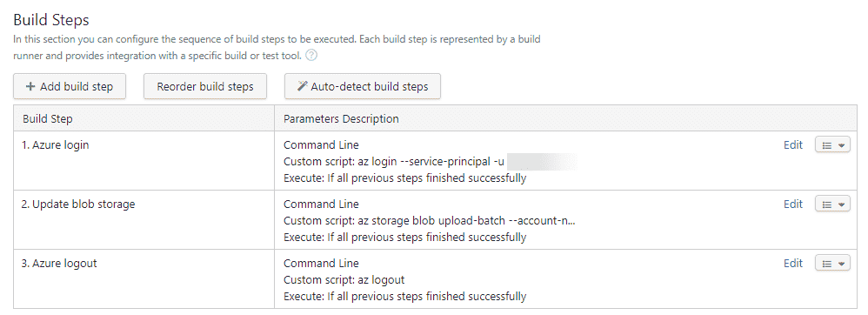Expand the actions dropdown for Azure login
This screenshot has width=868, height=315.
pos(832,145)
